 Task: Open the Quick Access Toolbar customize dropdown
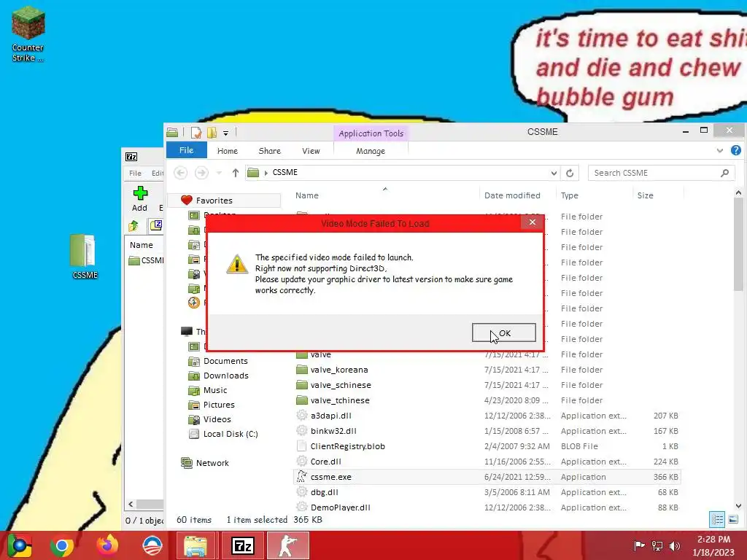tap(226, 133)
